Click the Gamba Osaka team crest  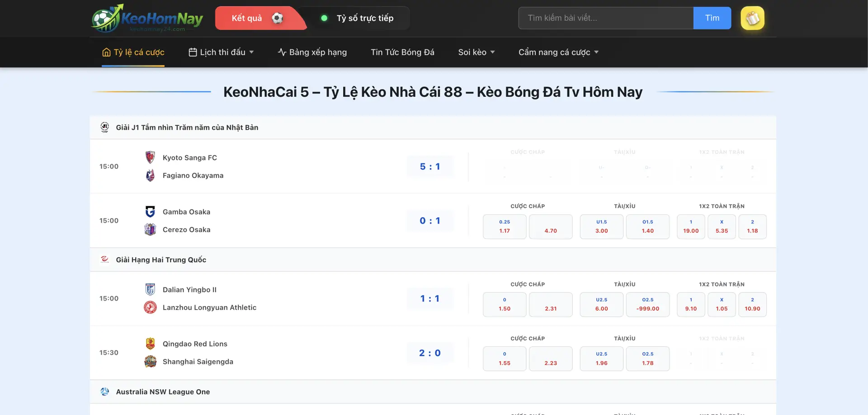pos(150,212)
